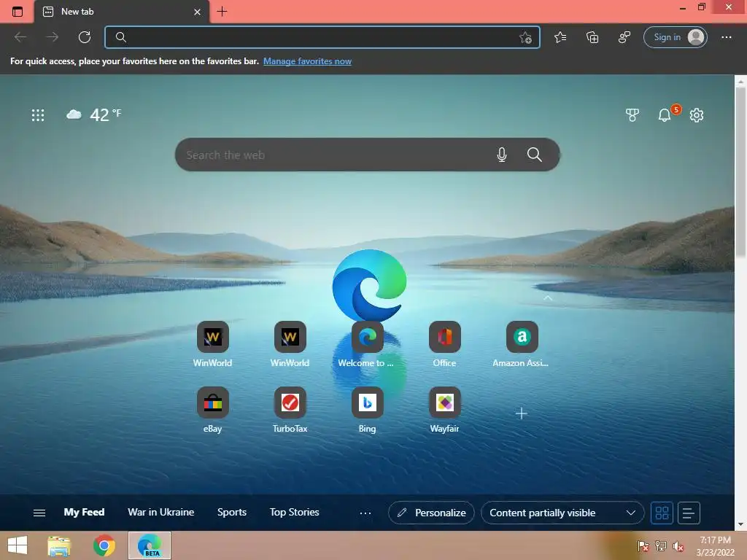The image size is (747, 560).
Task: Focus the address bar field
Action: (322, 37)
